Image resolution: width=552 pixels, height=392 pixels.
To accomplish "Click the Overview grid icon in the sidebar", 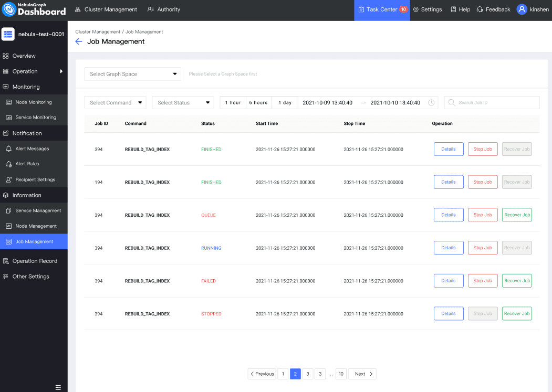I will coord(6,56).
